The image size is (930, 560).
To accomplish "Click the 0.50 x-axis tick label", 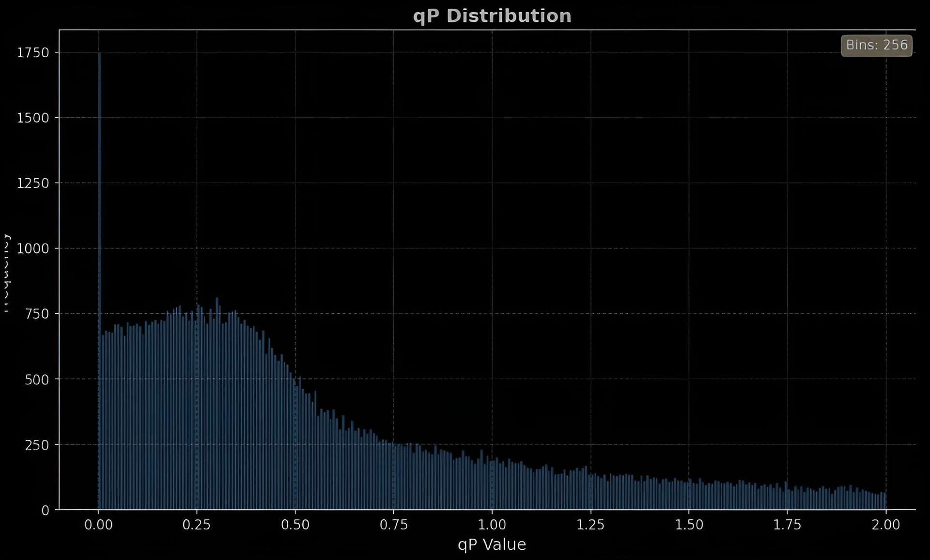I will [x=295, y=525].
